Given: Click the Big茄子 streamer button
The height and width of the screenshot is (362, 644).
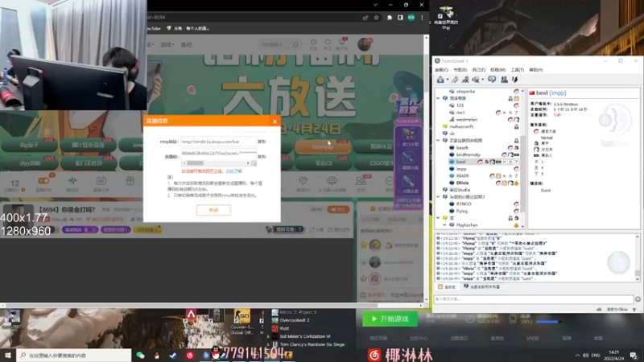Looking at the screenshot, I should 29,145.
